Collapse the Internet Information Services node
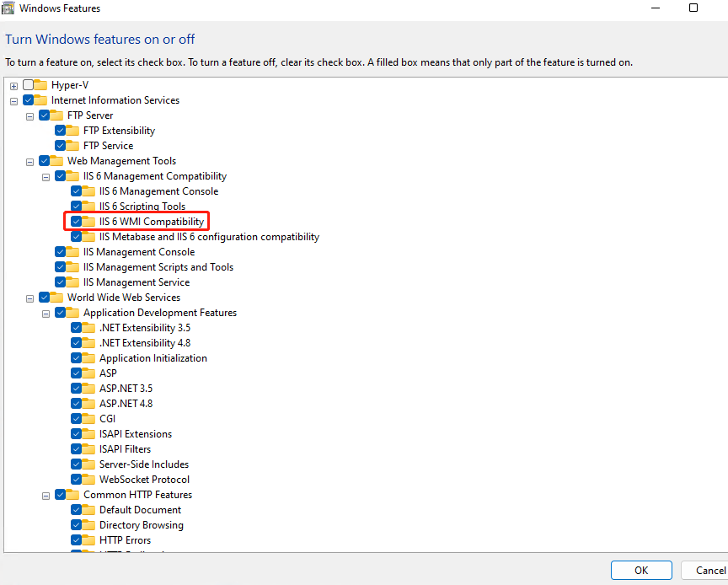The width and height of the screenshot is (728, 585). pos(14,101)
